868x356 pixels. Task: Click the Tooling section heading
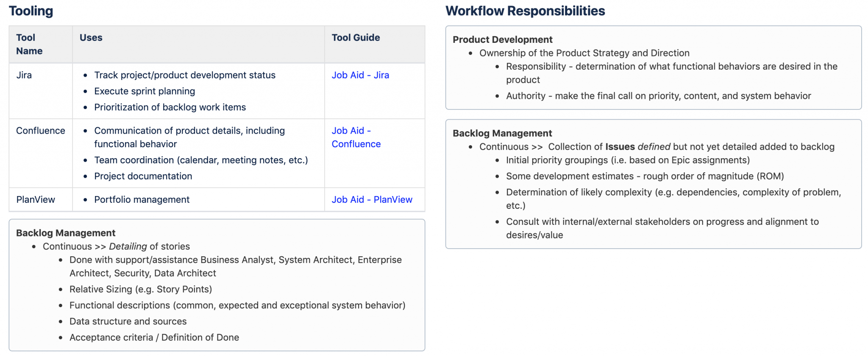pos(31,11)
